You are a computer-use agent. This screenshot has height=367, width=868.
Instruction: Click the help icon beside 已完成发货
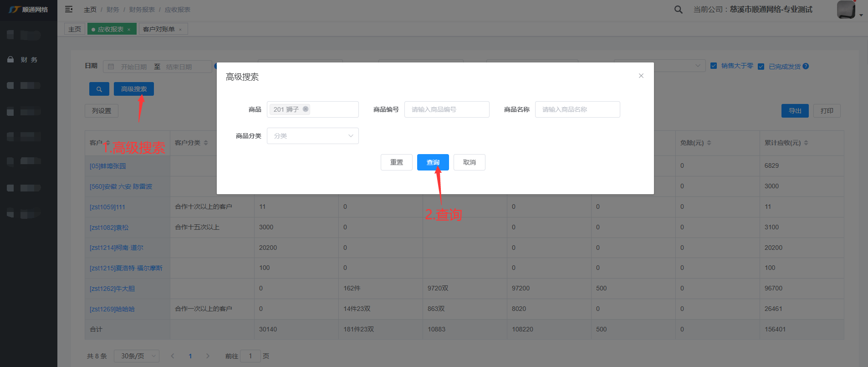806,66
